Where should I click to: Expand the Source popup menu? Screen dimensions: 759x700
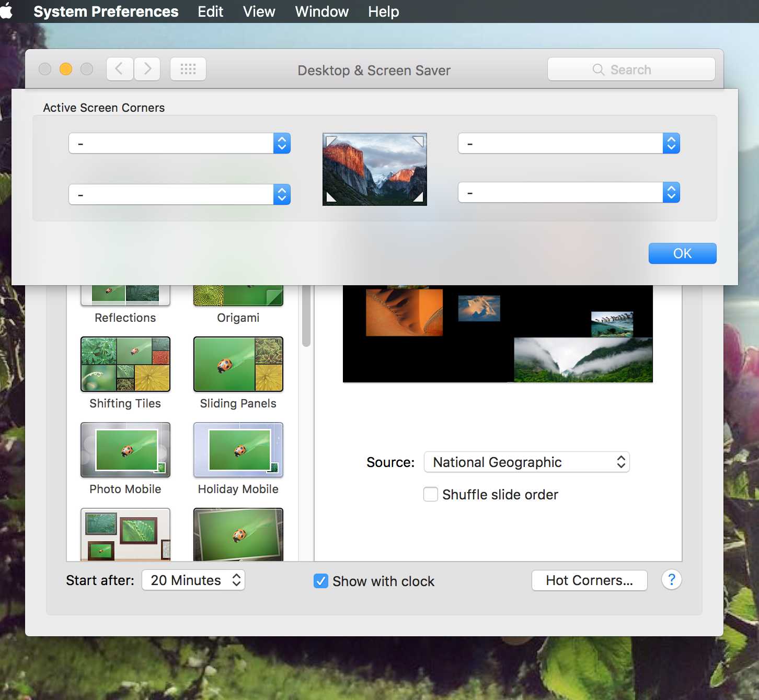[526, 462]
